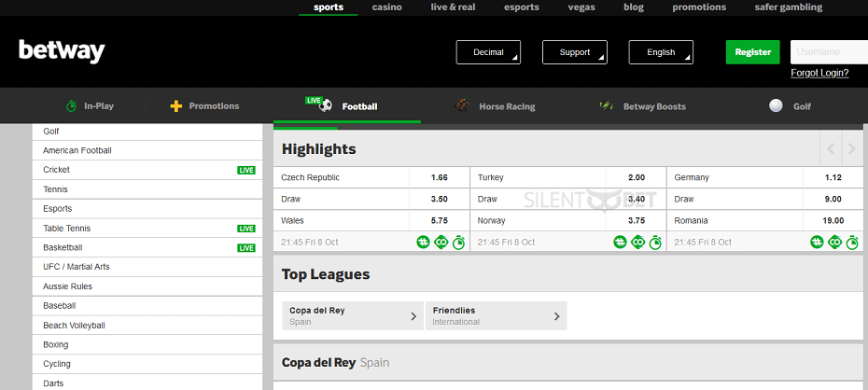This screenshot has height=390, width=868.
Task: Open the English language dropdown
Action: coord(661,52)
